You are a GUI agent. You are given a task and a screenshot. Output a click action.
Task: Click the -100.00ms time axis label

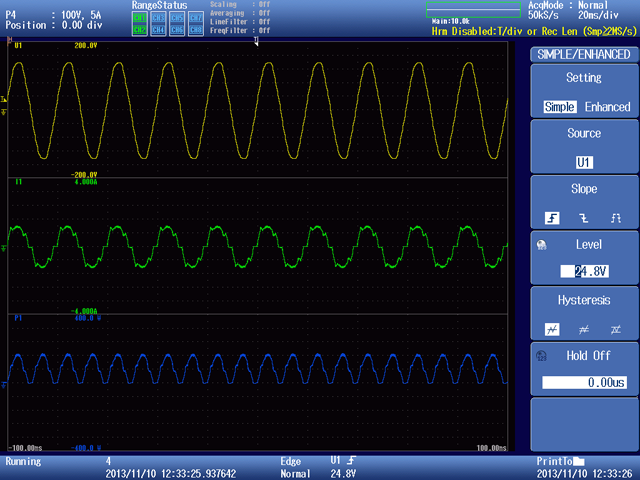point(25,448)
